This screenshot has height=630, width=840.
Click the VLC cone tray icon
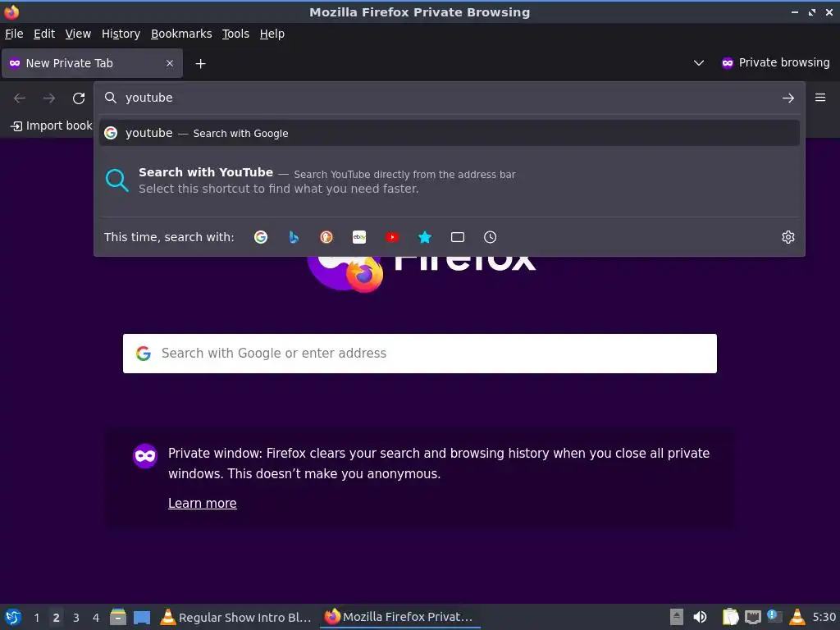click(x=797, y=617)
